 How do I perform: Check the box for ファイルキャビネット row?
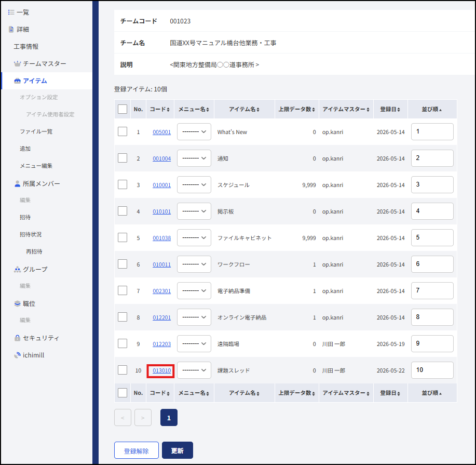pyautogui.click(x=123, y=237)
